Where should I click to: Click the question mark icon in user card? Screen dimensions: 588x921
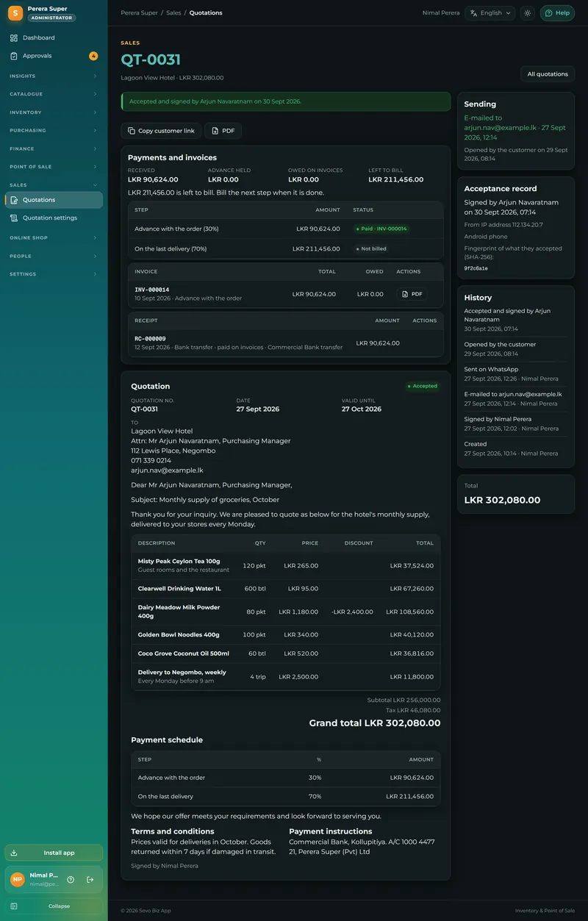click(71, 879)
